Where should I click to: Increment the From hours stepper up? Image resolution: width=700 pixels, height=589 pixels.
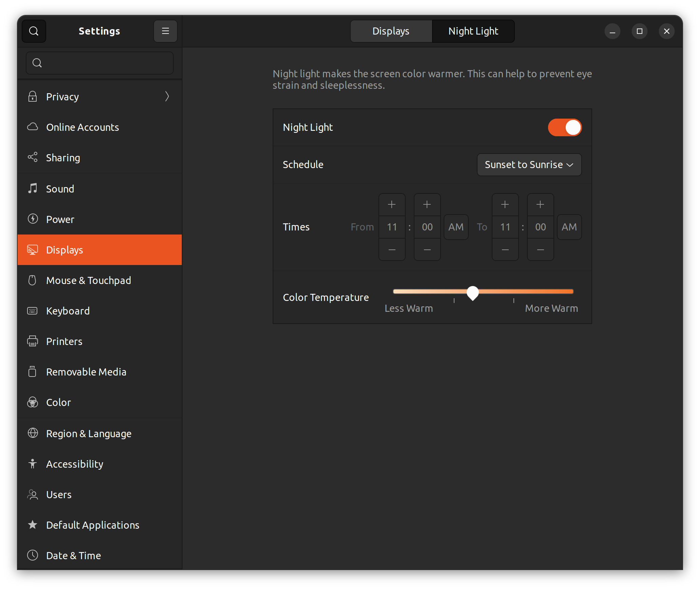pyautogui.click(x=392, y=204)
